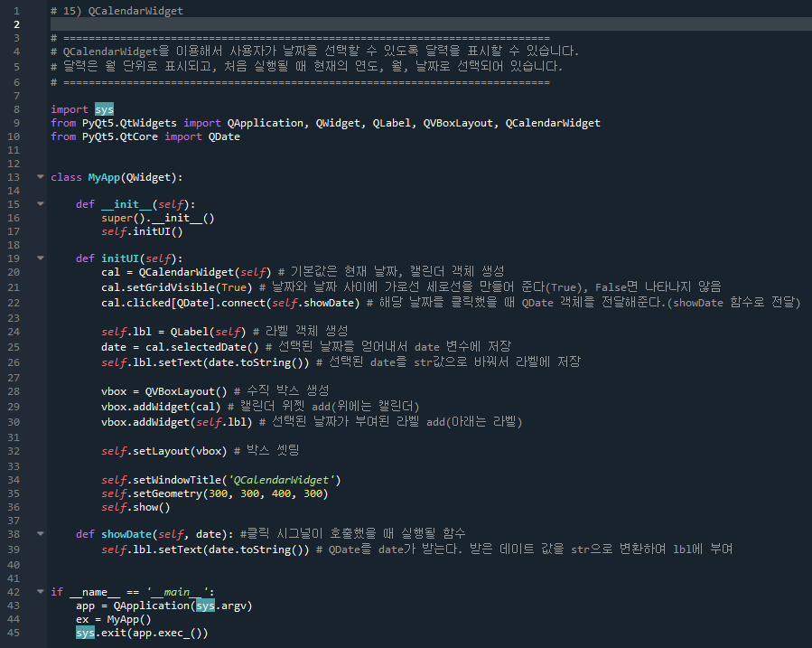Collapse the showDate method fold arrow

(41, 533)
